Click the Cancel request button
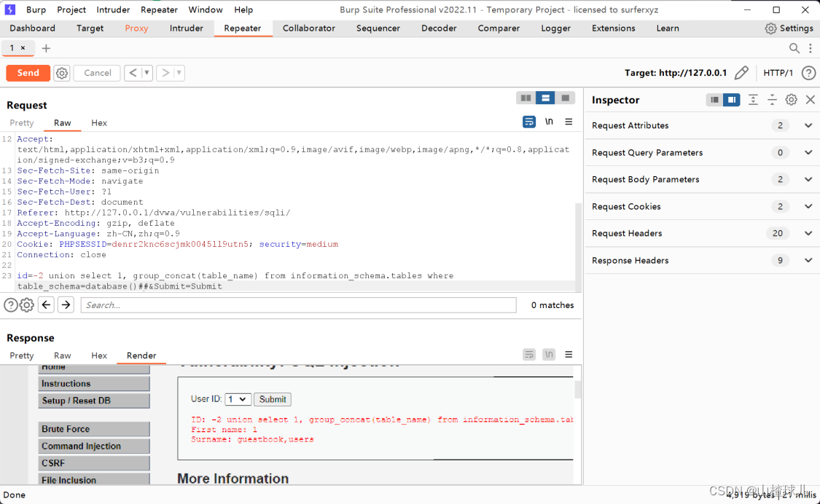Screen dimensions: 820x504 (97, 73)
